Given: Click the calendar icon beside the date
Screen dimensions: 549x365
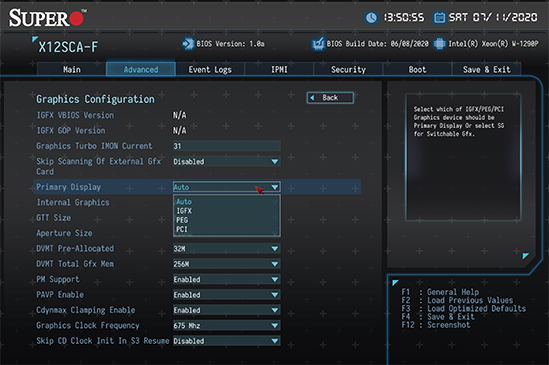Looking at the screenshot, I should (x=439, y=18).
